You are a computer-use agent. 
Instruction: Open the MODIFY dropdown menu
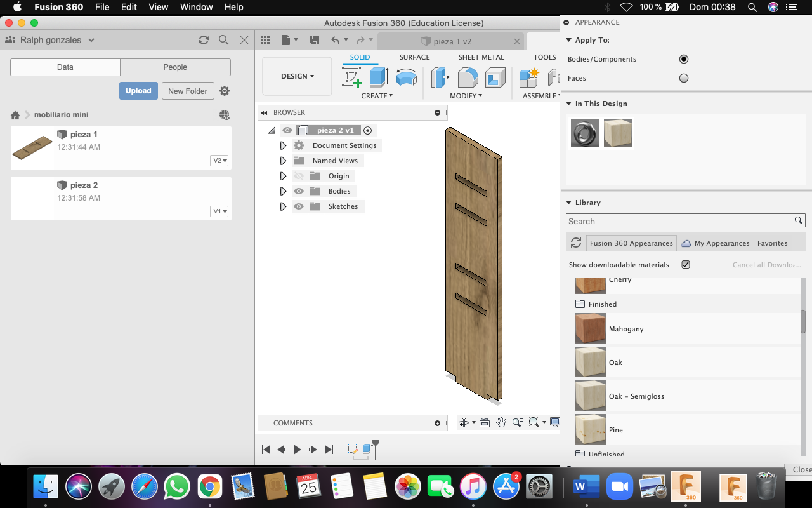click(466, 96)
